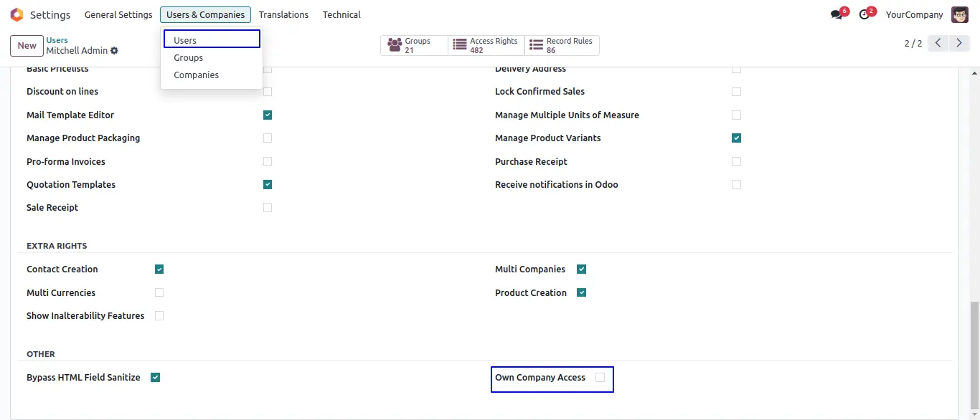Open the Discuss messages icon
The width and height of the screenshot is (980, 420).
click(x=837, y=15)
